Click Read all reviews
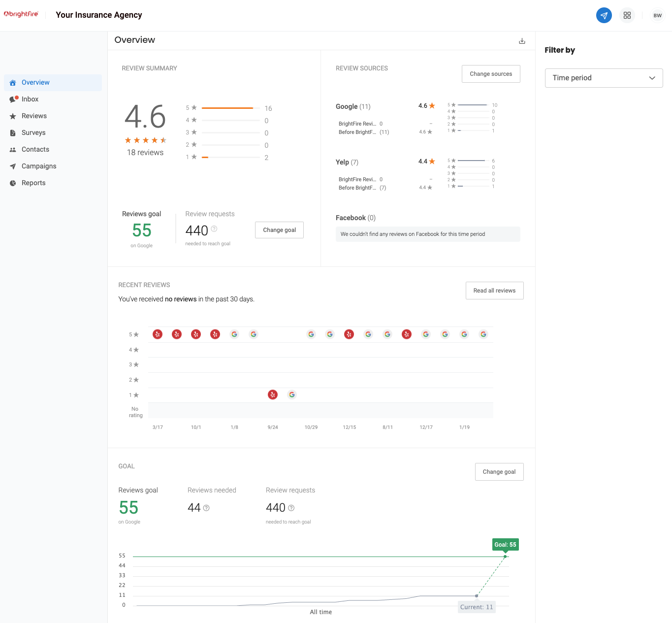This screenshot has height=623, width=672. point(494,291)
